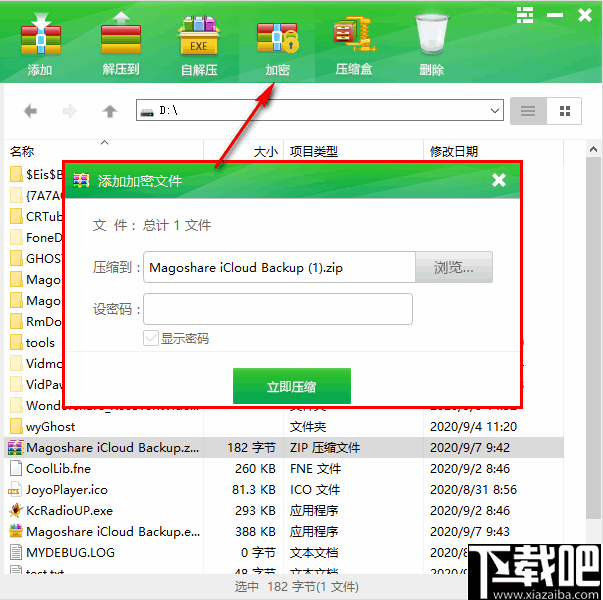Click the CRTub folder icon

coord(16,217)
